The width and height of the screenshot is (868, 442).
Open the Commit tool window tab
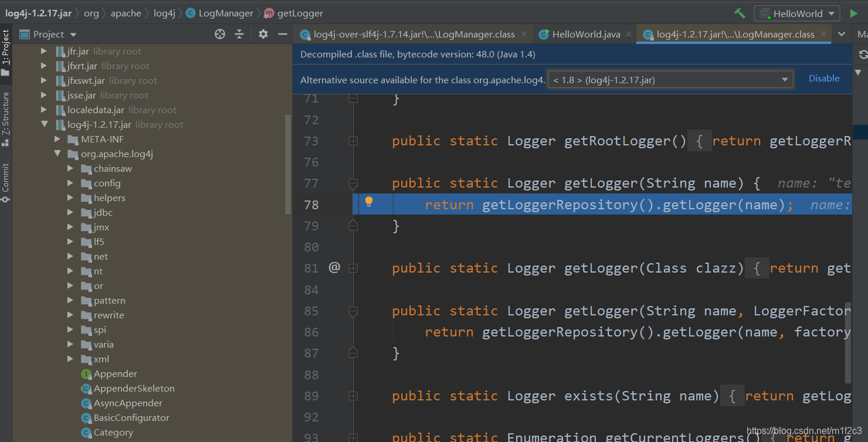(x=6, y=182)
